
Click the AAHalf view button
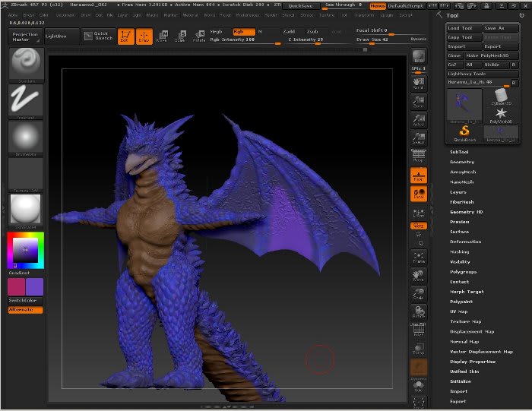click(x=419, y=138)
